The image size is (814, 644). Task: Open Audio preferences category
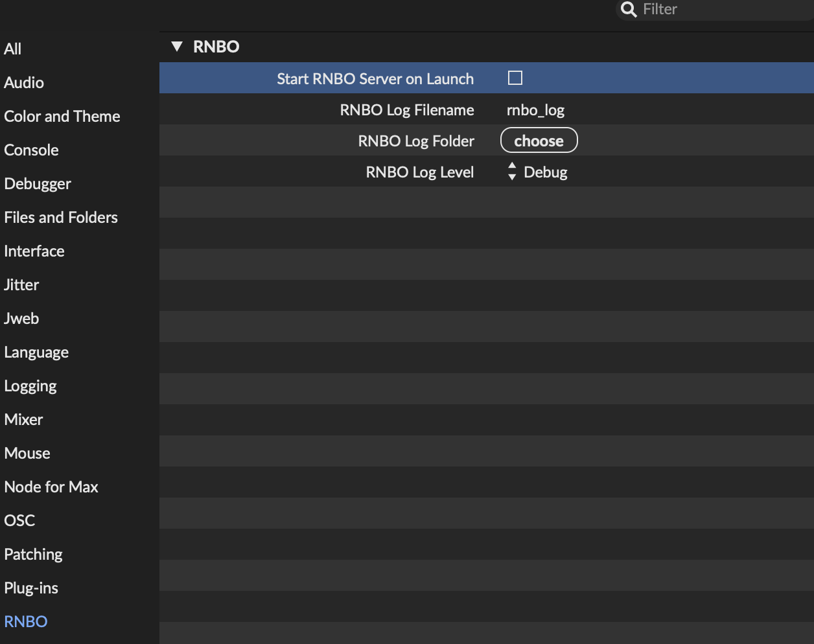point(24,82)
